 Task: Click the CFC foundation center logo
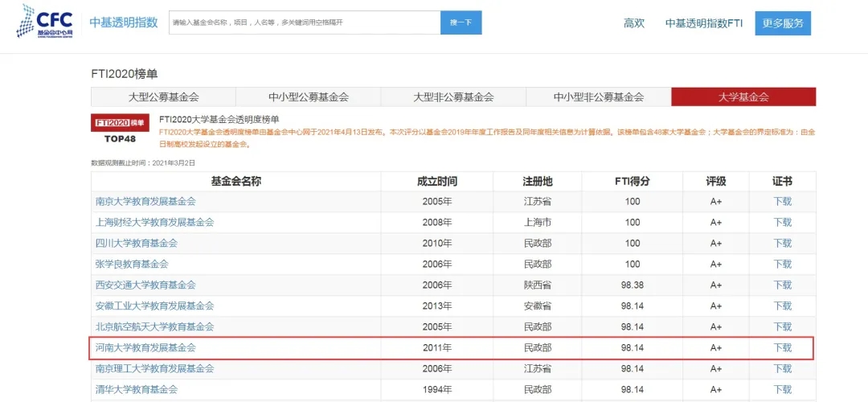pyautogui.click(x=45, y=21)
